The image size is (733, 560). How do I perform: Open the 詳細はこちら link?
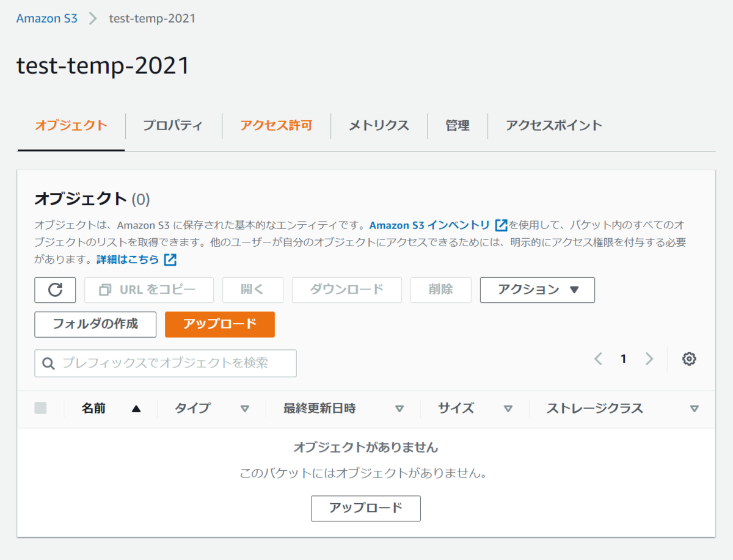pos(128,260)
